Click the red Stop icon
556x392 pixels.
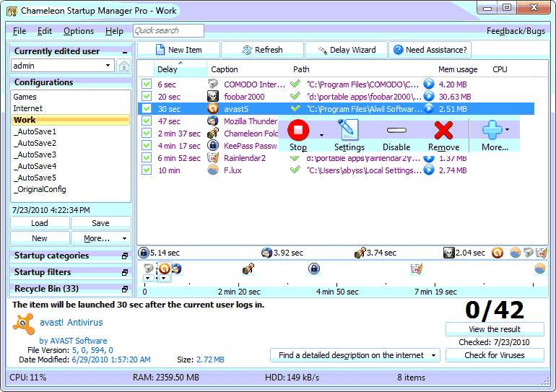click(298, 130)
